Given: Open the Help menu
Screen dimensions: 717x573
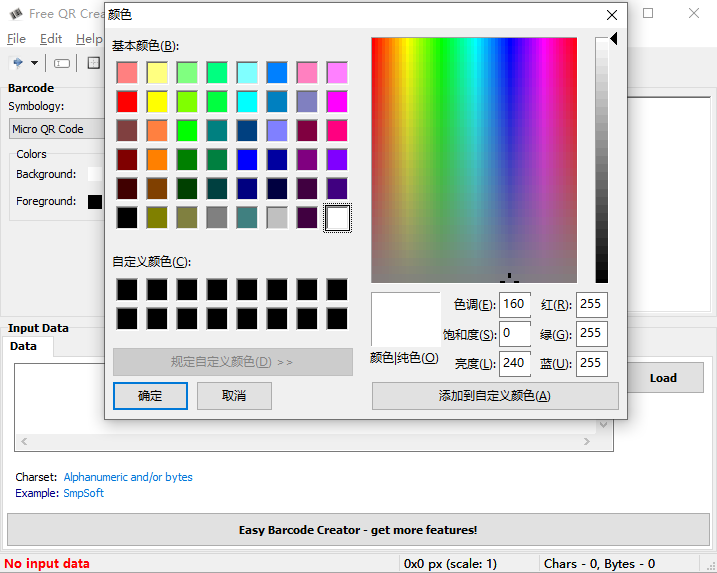Looking at the screenshot, I should pyautogui.click(x=89, y=39).
